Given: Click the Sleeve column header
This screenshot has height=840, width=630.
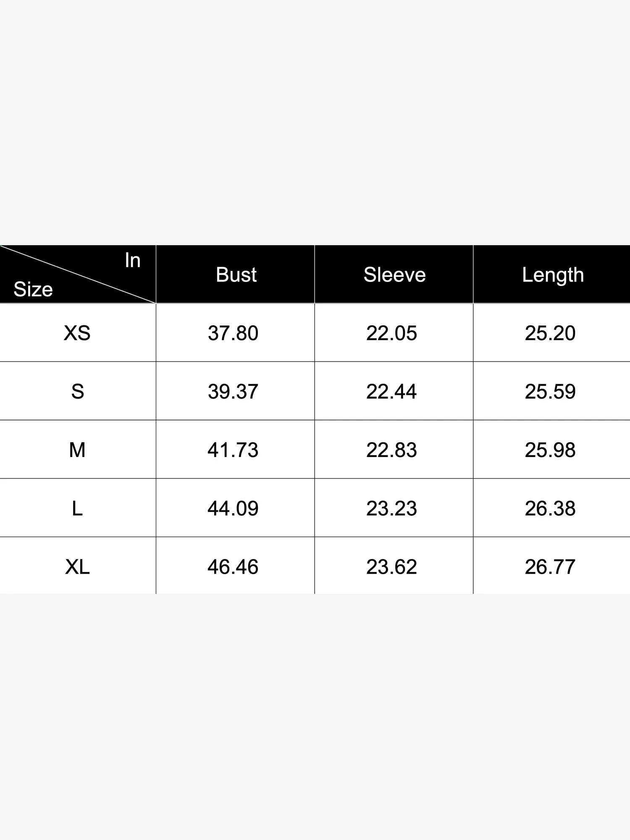Looking at the screenshot, I should tap(394, 275).
